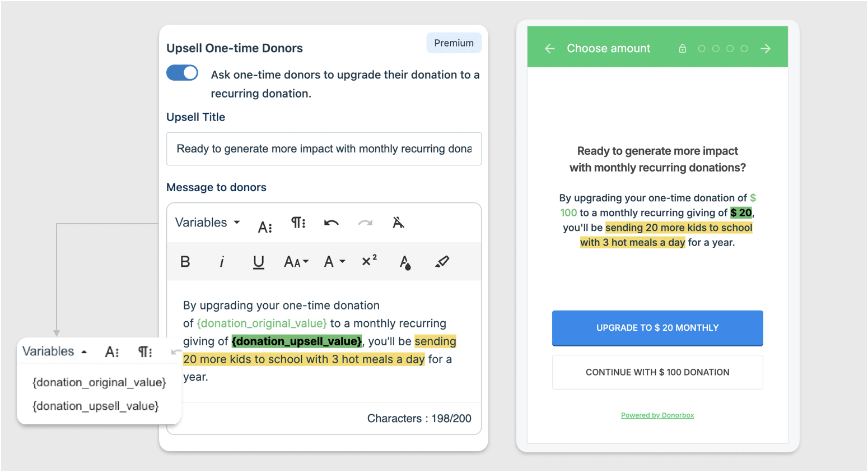The image size is (868, 472).
Task: Open the font family A dropdown
Action: point(334,262)
